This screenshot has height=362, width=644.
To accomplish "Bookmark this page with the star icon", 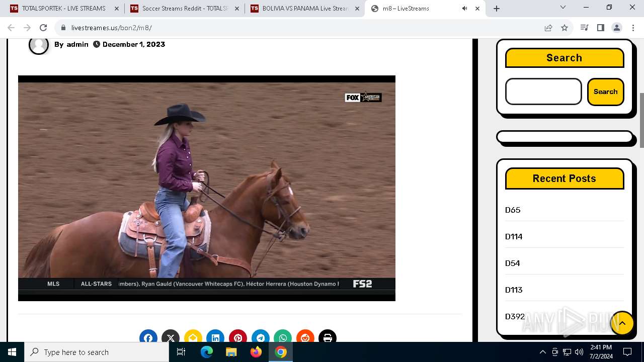I will 565,28.
